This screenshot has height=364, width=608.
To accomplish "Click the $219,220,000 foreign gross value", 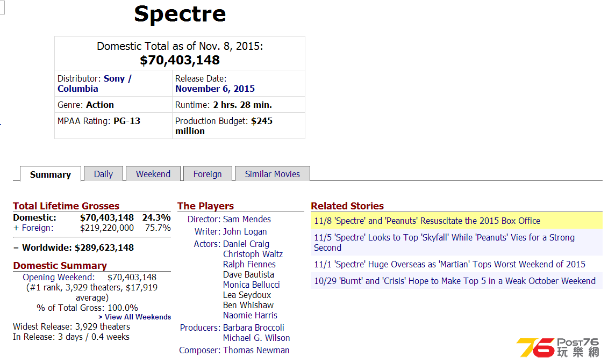I will 107,228.
